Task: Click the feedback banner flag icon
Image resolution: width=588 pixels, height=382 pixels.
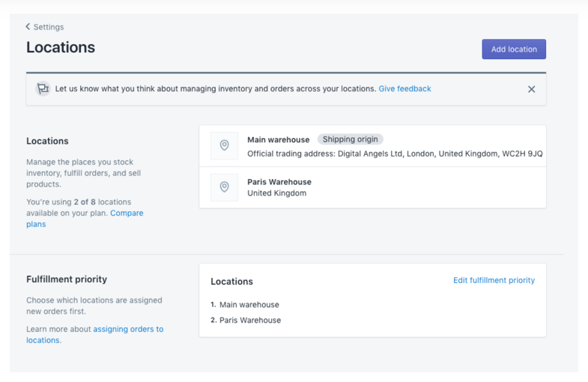Action: pos(43,88)
